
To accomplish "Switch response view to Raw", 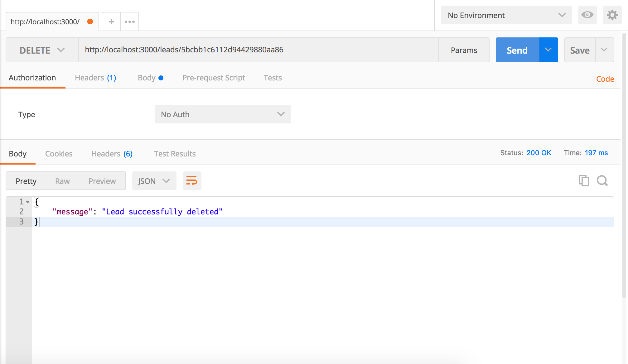I will coord(62,181).
